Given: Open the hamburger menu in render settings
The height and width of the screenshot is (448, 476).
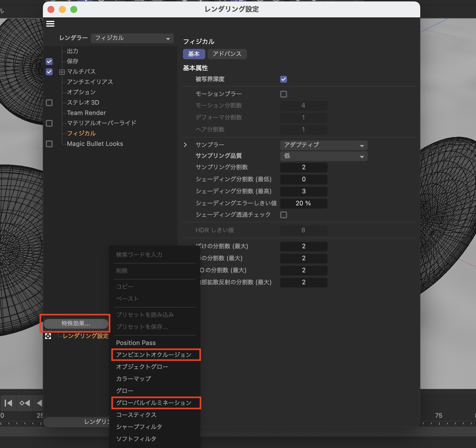Looking at the screenshot, I should (x=50, y=24).
